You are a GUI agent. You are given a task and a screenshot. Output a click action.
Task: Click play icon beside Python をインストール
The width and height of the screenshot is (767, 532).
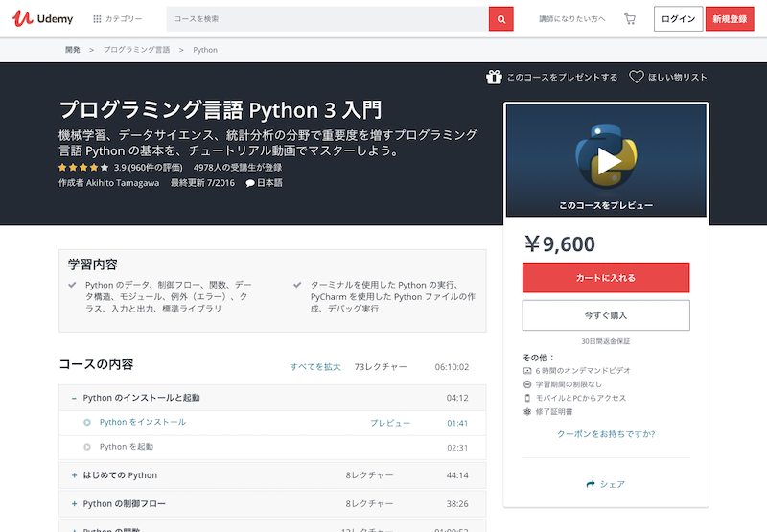coord(87,423)
